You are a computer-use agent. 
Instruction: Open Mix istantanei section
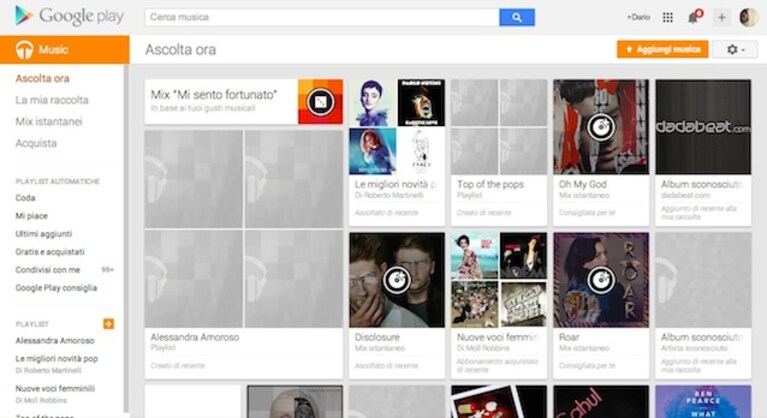click(x=49, y=121)
